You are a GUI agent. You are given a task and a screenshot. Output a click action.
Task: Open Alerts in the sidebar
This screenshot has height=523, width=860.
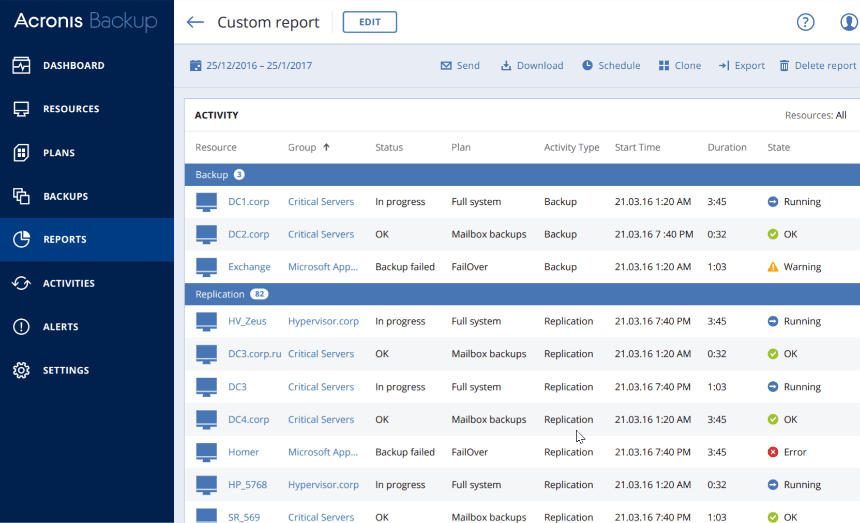pyautogui.click(x=60, y=327)
